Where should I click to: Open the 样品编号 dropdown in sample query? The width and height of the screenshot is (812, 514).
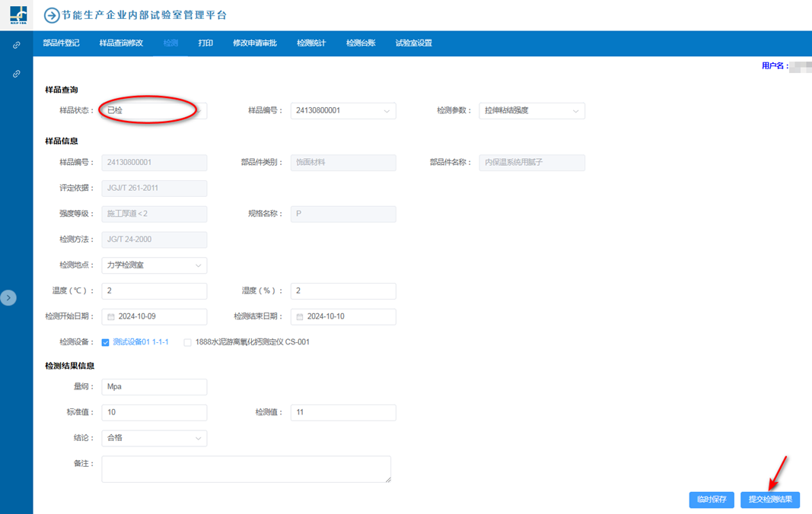(342, 111)
